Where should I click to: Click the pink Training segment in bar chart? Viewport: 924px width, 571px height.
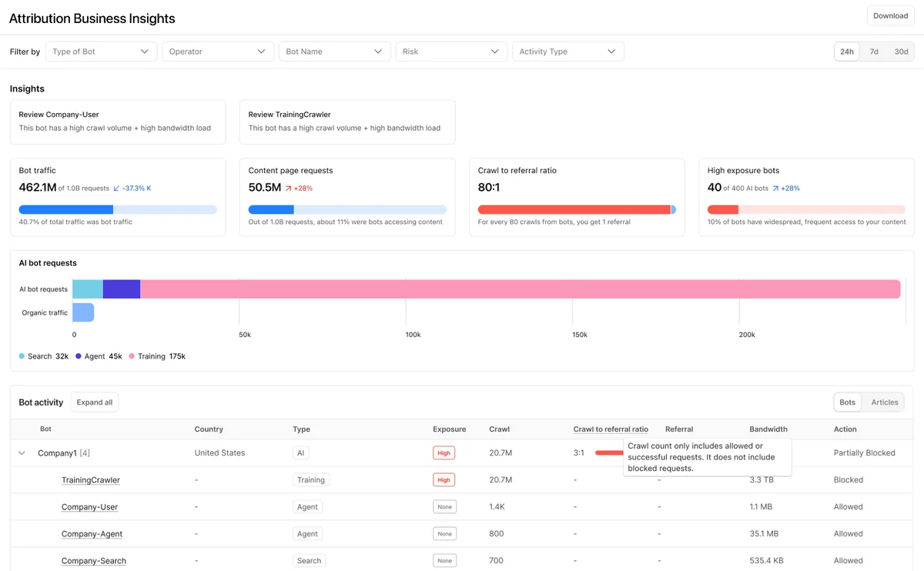[521, 289]
